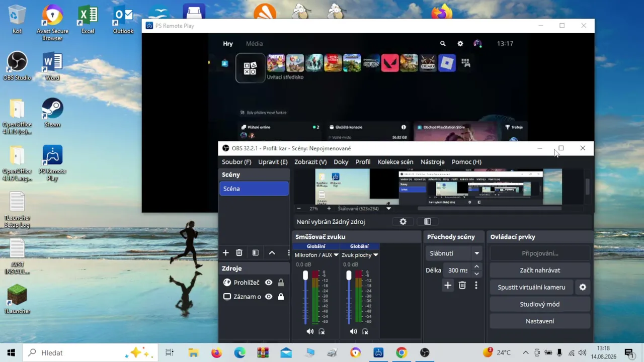Select the Uvítací středisko tile in PS Remote Play
644x362 pixels.
click(x=250, y=68)
